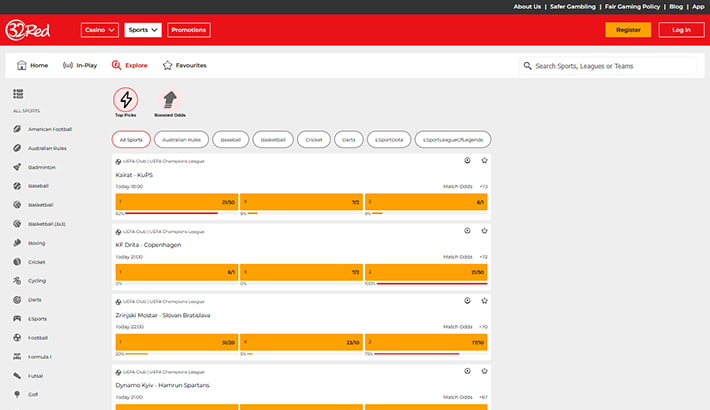This screenshot has width=710, height=410.
Task: Select the Cricket filter pill
Action: (x=314, y=140)
